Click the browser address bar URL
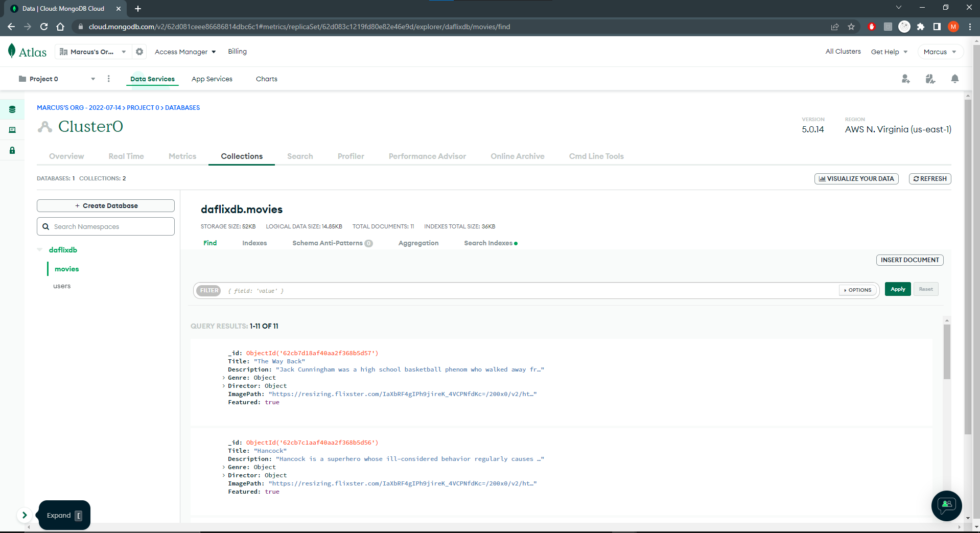980x533 pixels. pos(299,27)
